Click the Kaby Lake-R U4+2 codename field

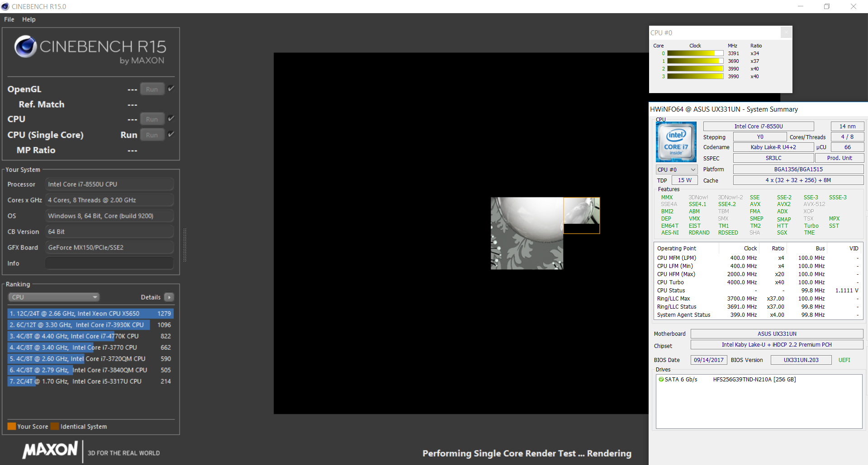tap(773, 147)
